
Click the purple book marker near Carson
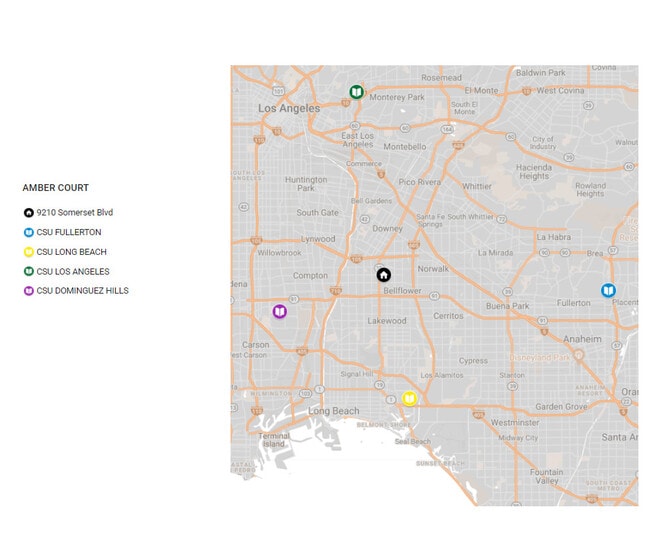(280, 312)
